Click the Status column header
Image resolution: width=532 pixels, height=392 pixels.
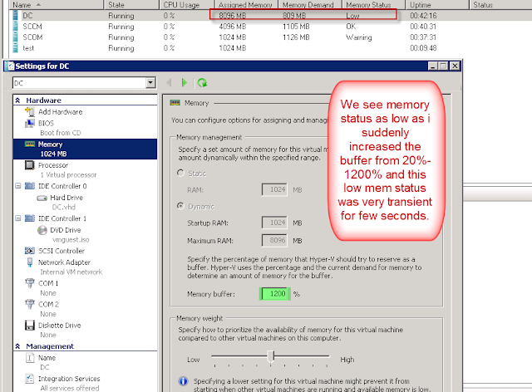pyautogui.click(x=500, y=5)
